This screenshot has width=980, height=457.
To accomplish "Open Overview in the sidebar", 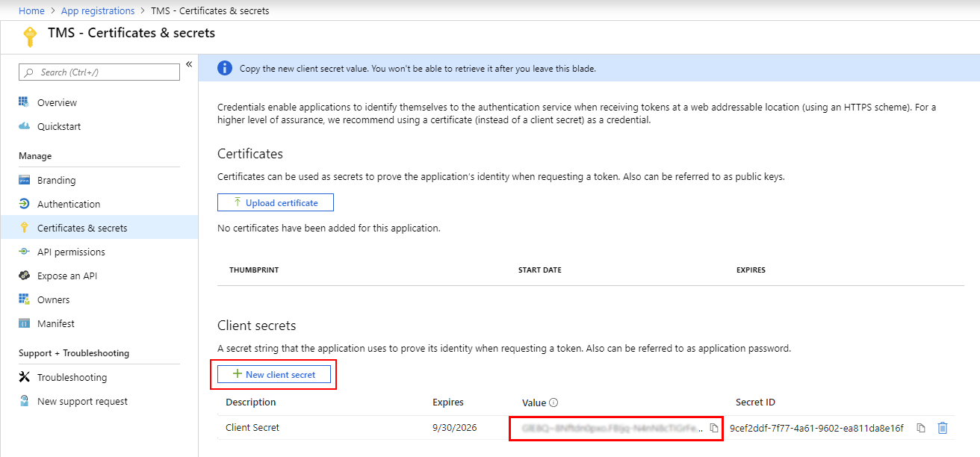I will tap(57, 103).
